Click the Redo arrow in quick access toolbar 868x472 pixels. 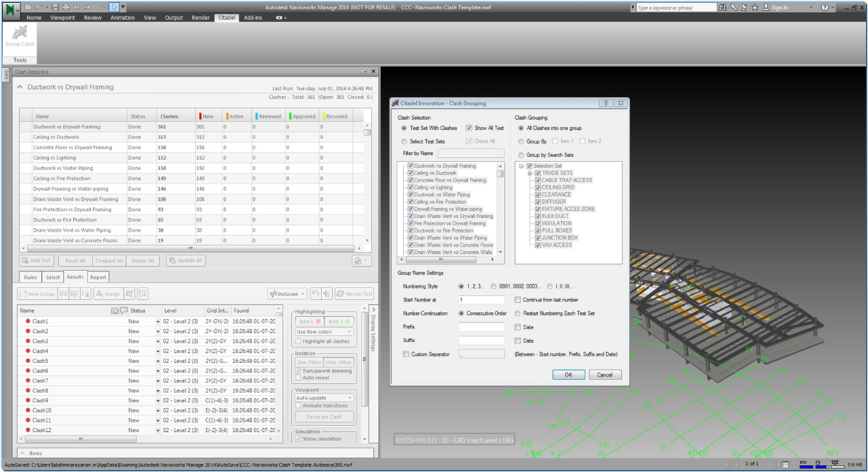pyautogui.click(x=88, y=7)
